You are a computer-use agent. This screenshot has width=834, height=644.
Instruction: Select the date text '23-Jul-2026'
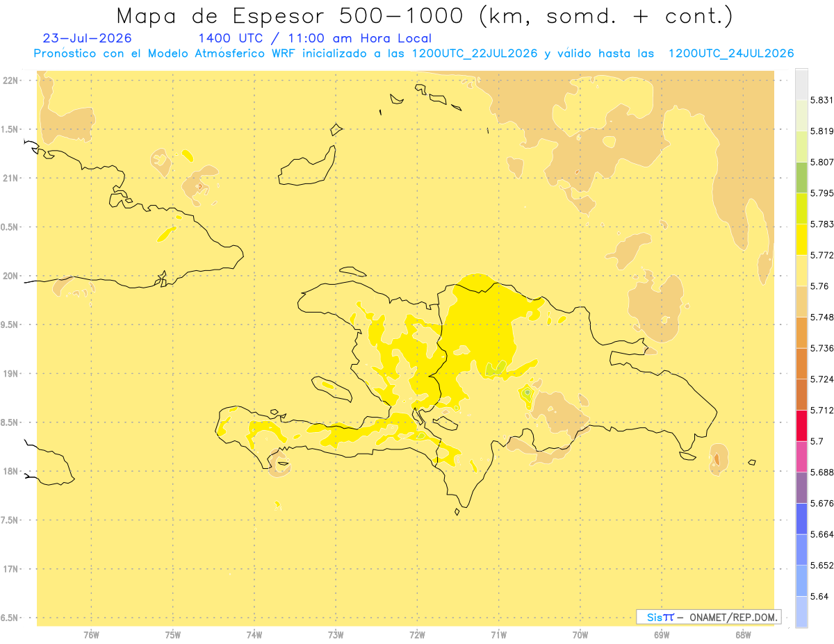[x=87, y=38]
